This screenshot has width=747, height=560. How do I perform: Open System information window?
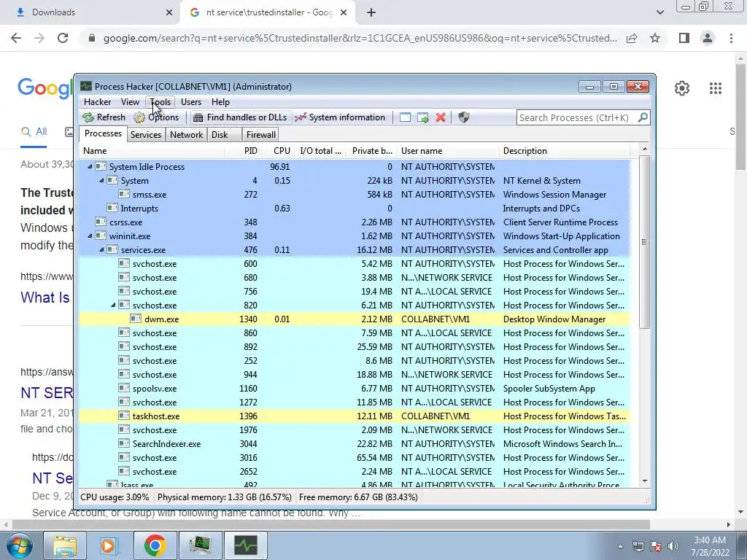pyautogui.click(x=340, y=117)
